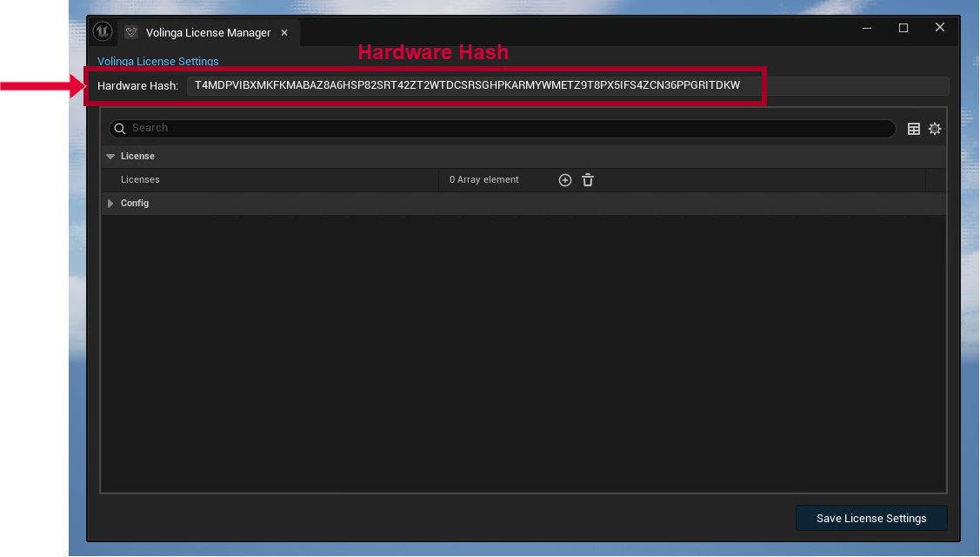The image size is (980, 557).
Task: Select the Licenses property row label
Action: tap(140, 180)
